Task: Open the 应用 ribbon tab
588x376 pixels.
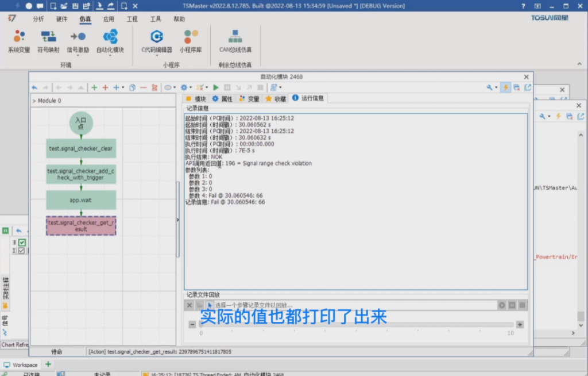Action: click(109, 19)
